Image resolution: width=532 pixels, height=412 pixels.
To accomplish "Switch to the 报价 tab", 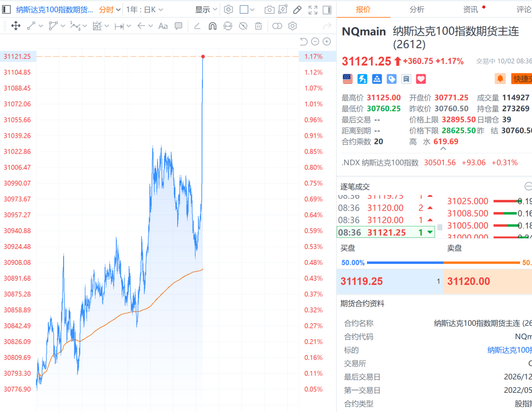I will tap(363, 9).
